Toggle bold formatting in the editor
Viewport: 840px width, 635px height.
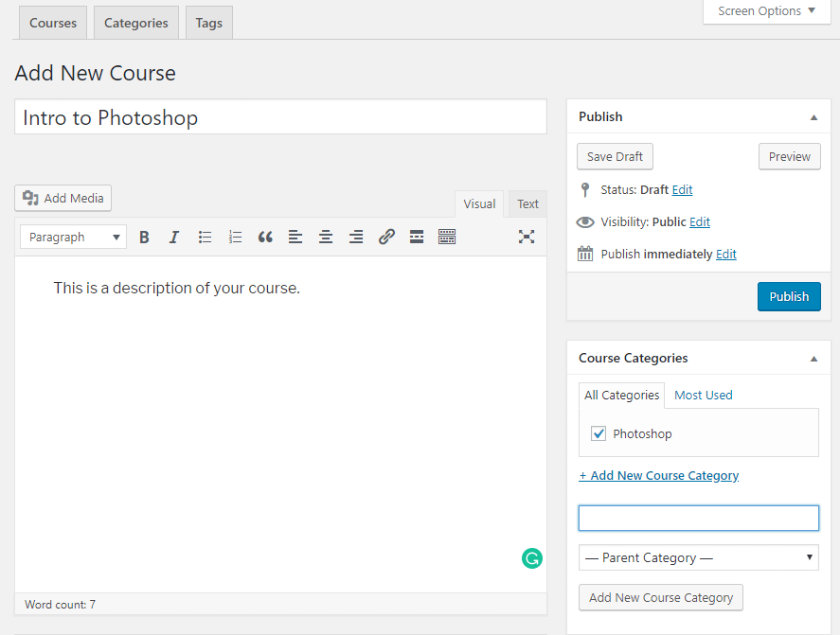coord(143,237)
